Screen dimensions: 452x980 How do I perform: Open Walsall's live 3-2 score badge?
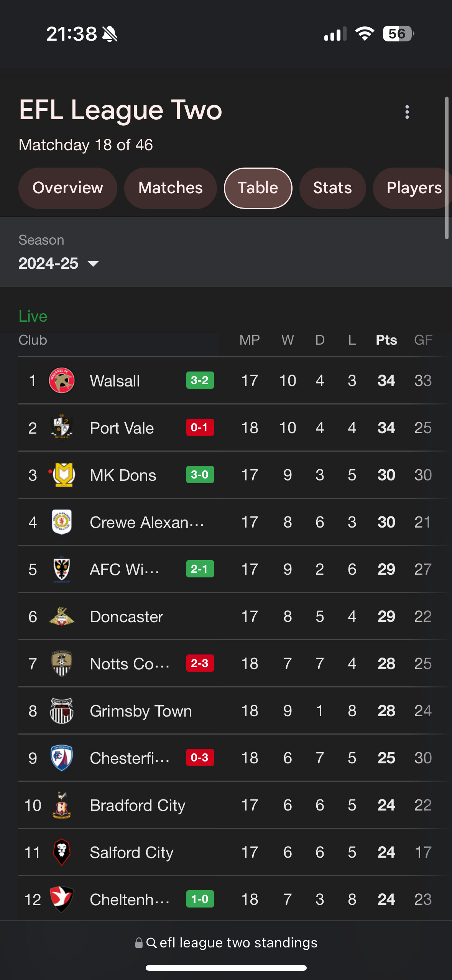(x=200, y=380)
